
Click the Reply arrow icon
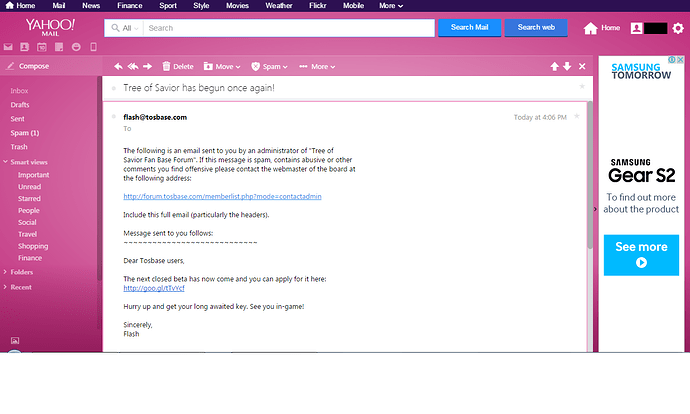[118, 67]
